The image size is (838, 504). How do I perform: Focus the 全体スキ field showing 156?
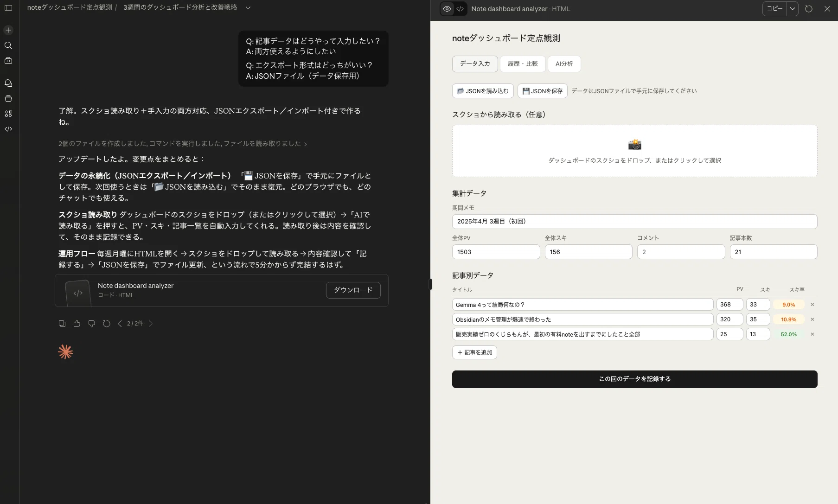[589, 252]
